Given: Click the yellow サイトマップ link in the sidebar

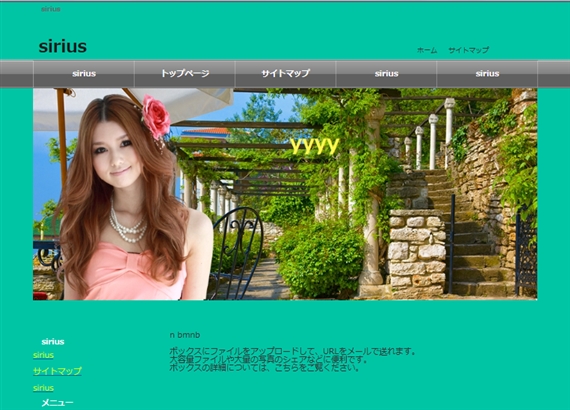Looking at the screenshot, I should click(57, 371).
